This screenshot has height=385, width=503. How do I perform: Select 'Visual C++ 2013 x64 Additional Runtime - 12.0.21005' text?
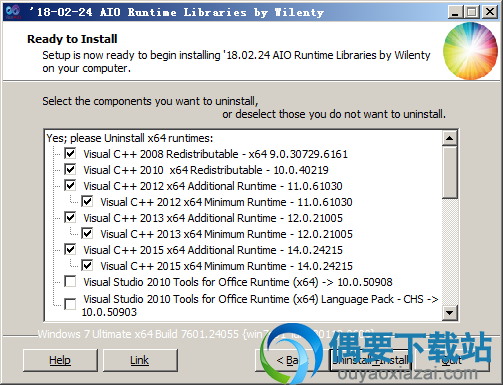(213, 218)
